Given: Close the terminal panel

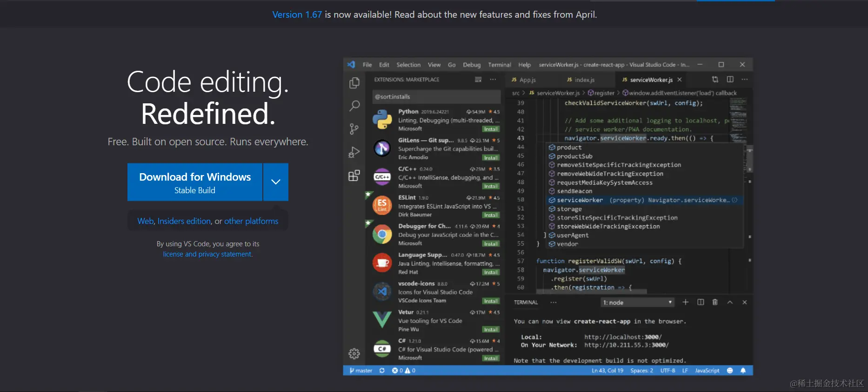Looking at the screenshot, I should [745, 302].
